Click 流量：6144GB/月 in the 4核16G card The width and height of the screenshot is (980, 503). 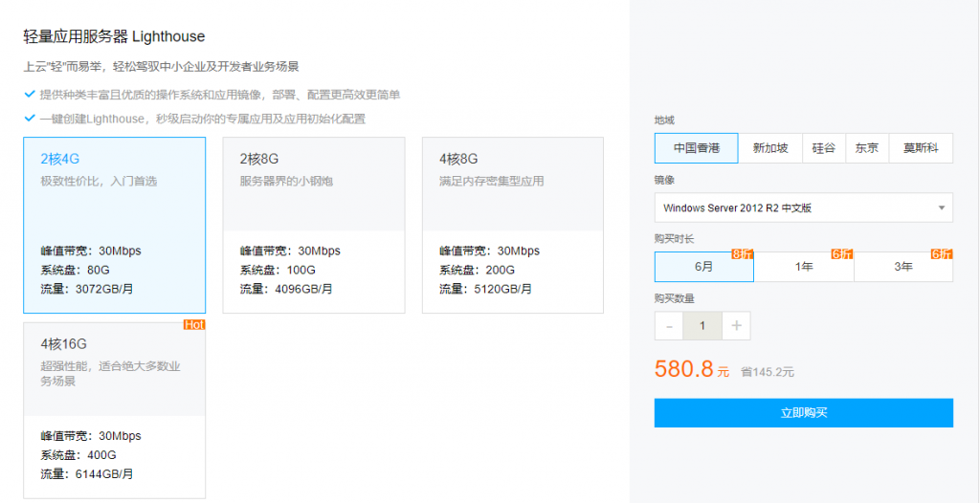click(87, 474)
